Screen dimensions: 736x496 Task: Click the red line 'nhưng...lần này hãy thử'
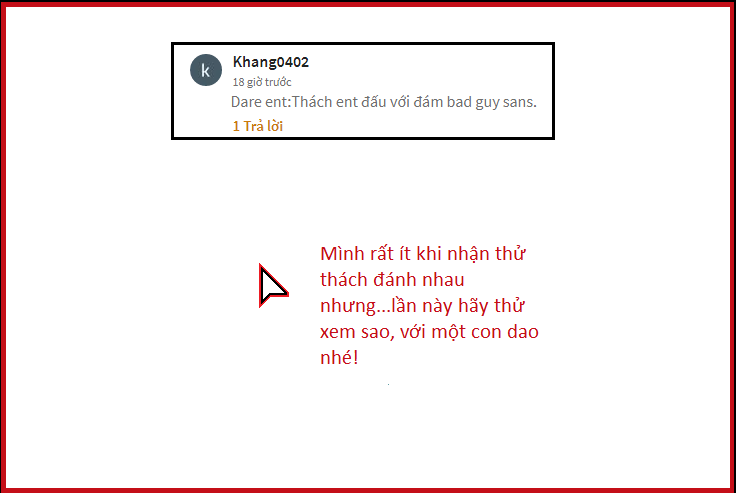pos(422,306)
